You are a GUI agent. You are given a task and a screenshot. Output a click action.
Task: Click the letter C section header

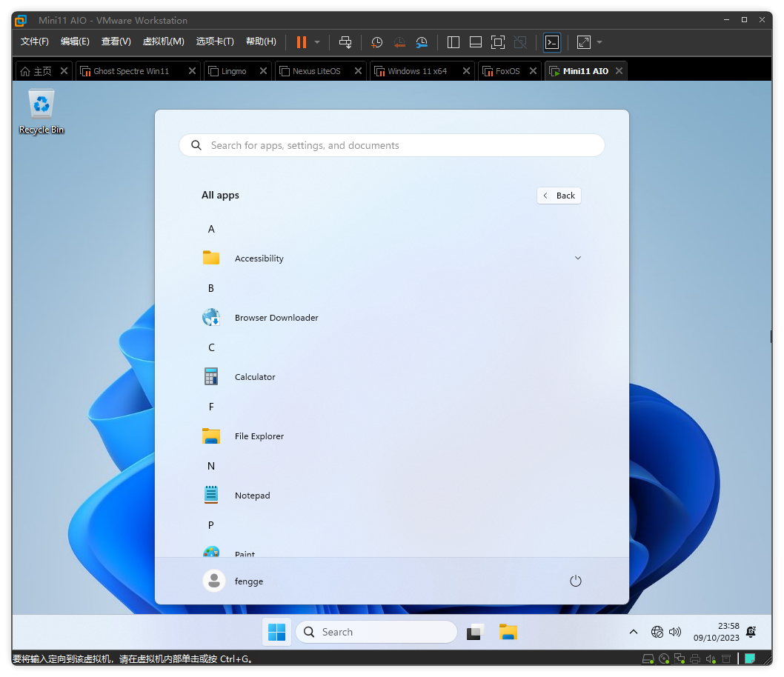pos(211,347)
